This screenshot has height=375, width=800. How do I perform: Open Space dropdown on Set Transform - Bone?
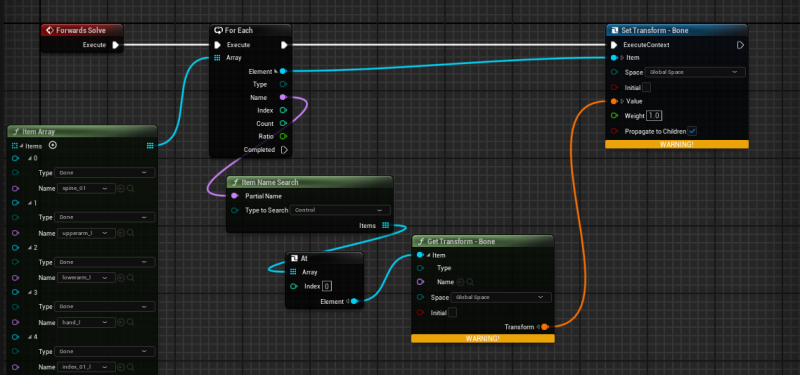(695, 72)
